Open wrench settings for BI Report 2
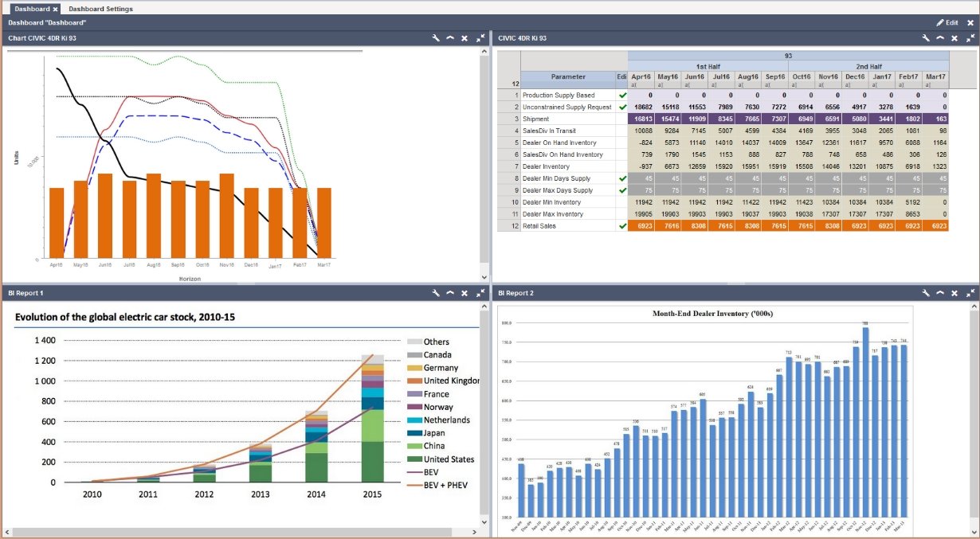 [926, 293]
